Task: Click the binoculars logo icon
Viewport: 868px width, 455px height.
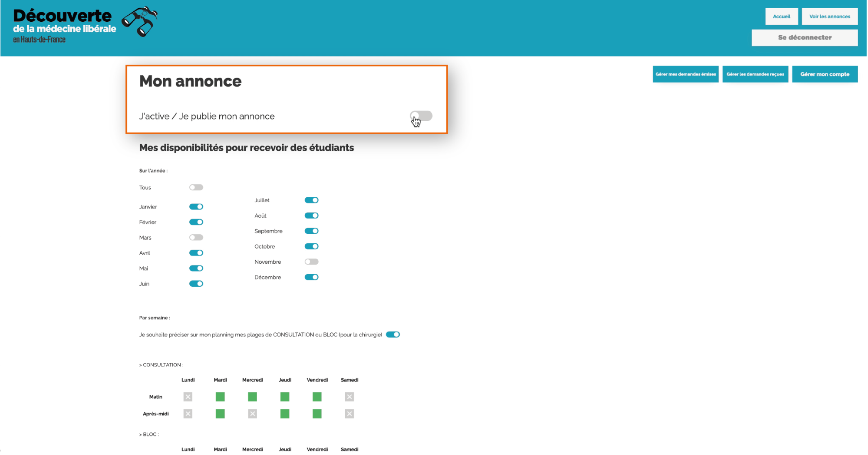Action: [x=140, y=21]
